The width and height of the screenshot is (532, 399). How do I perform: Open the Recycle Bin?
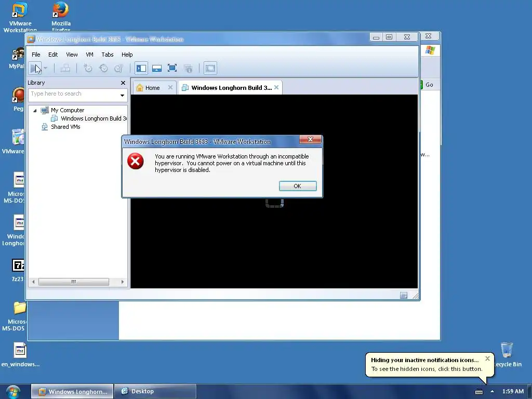point(507,355)
